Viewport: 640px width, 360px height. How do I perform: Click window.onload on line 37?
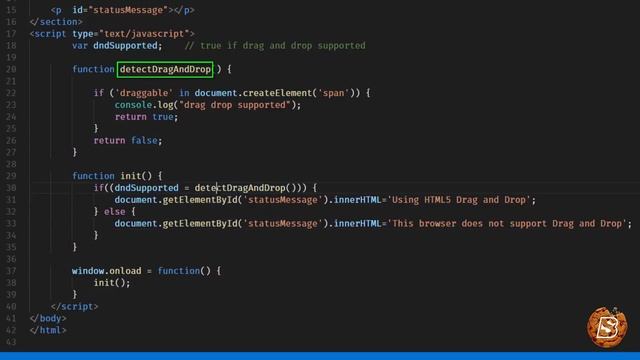tap(107, 271)
